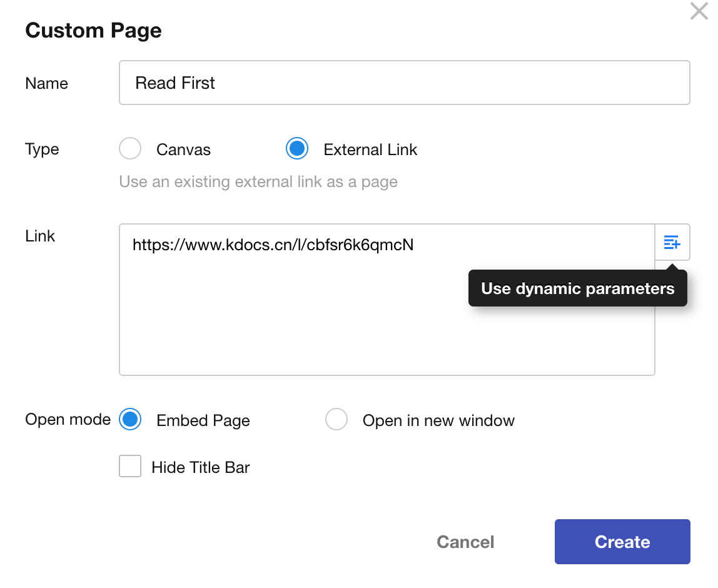Image resolution: width=718 pixels, height=588 pixels.
Task: Click the Link field label
Action: pos(40,236)
